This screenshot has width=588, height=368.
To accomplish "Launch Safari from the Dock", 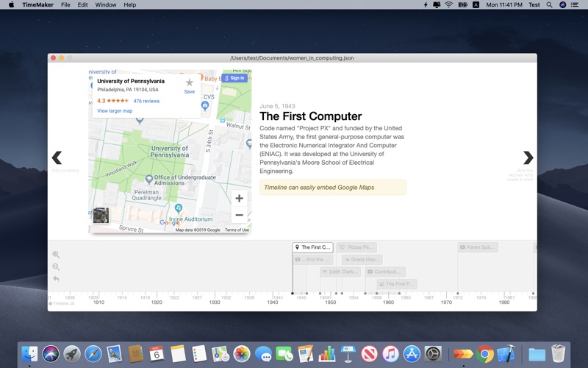I will pos(93,354).
